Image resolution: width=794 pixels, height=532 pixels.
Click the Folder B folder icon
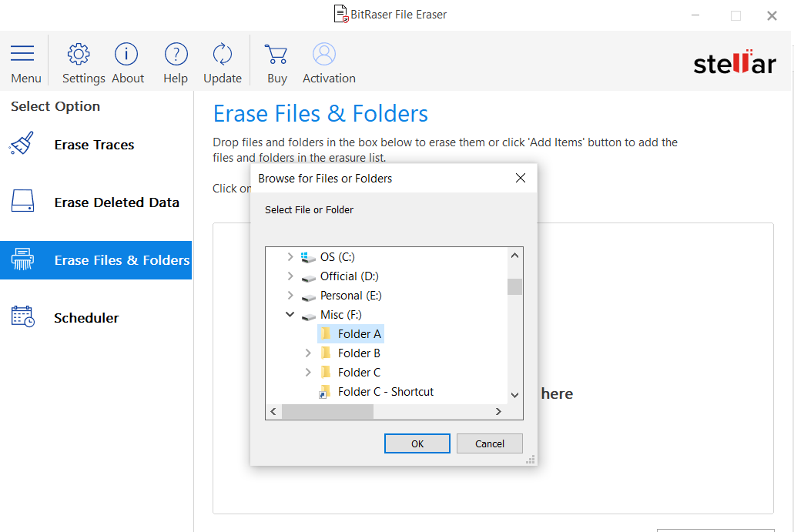[x=326, y=353]
